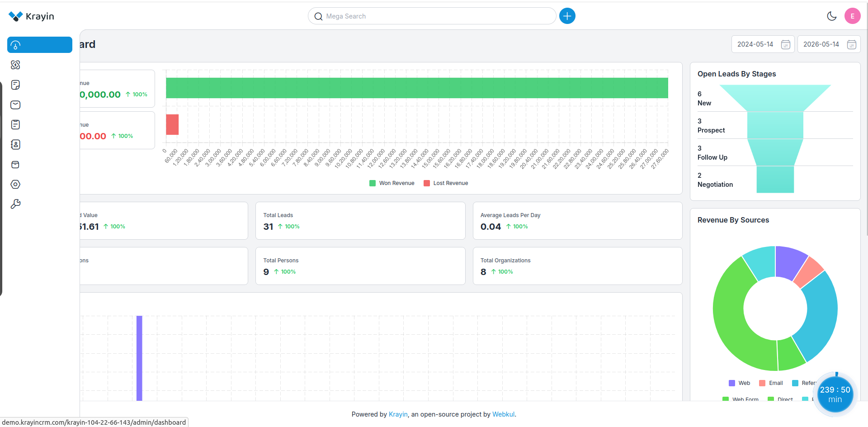
Task: Open the Quotes section from the sidebar
Action: pos(15,85)
